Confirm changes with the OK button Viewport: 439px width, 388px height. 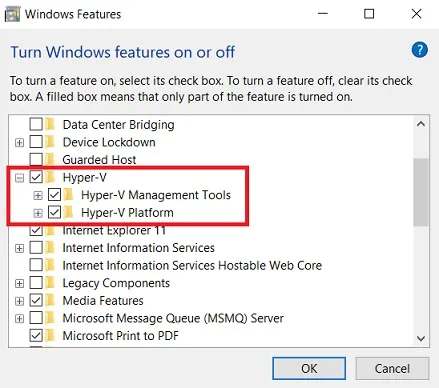(309, 368)
